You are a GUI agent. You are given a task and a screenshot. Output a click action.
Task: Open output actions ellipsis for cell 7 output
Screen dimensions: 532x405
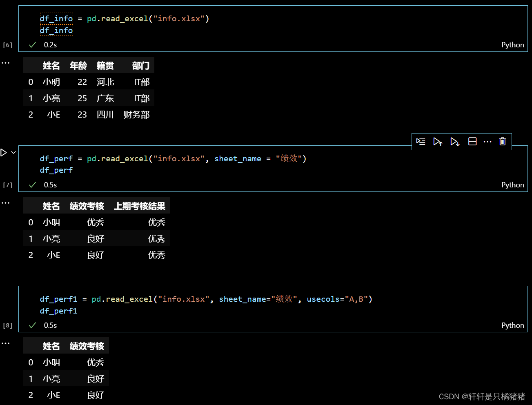(5, 203)
